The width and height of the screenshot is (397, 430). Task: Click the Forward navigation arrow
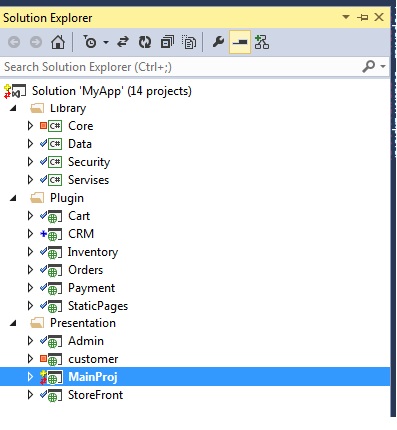[36, 42]
